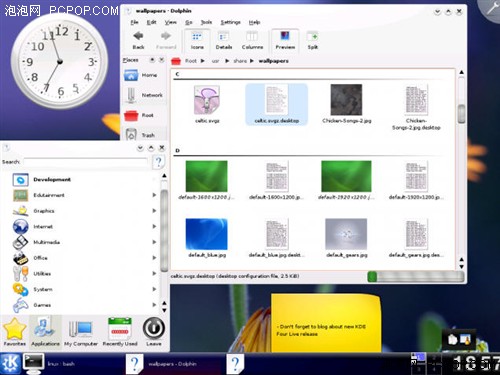This screenshot has width=500, height=375.
Task: Open the Internet globe icon
Action: [x=20, y=226]
